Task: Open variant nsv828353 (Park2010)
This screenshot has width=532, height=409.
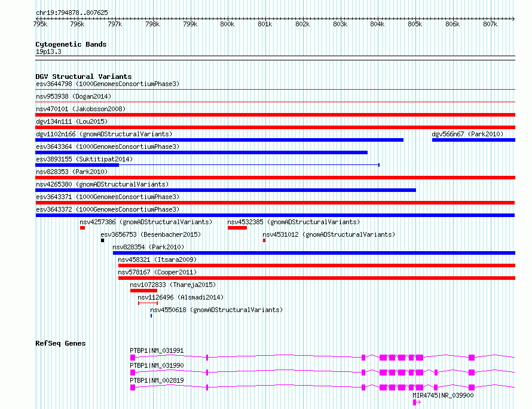Action: (x=72, y=172)
